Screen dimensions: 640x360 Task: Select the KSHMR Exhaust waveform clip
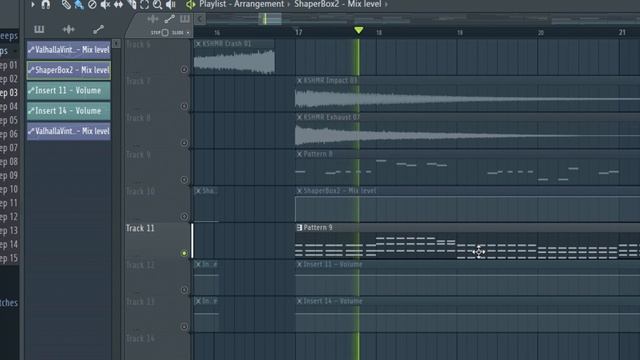(467, 135)
